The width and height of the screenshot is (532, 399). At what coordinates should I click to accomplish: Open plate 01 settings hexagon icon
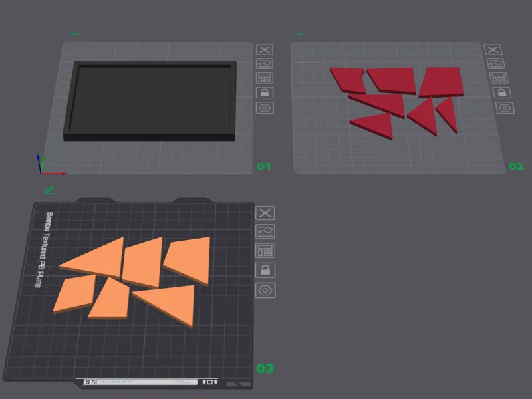click(x=265, y=108)
